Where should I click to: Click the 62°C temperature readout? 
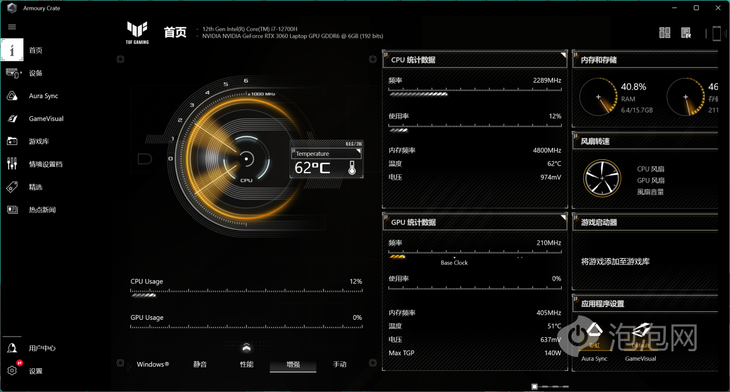[x=312, y=168]
